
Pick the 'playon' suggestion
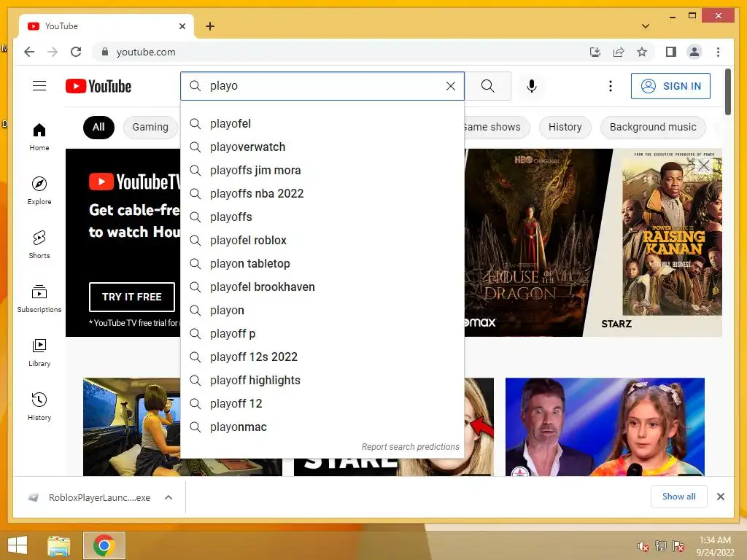[x=322, y=311]
